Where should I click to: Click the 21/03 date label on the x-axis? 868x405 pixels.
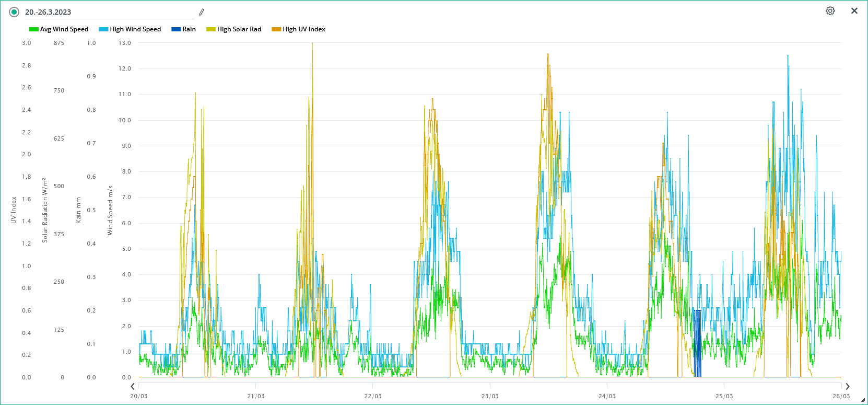[x=256, y=396]
